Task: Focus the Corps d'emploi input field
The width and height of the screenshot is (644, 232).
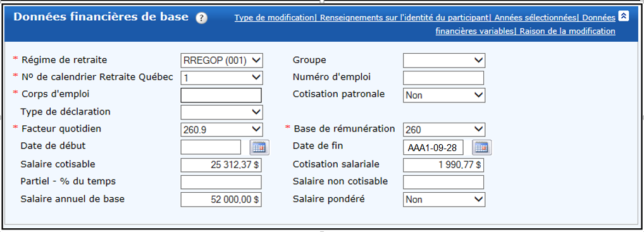Action: pos(221,95)
